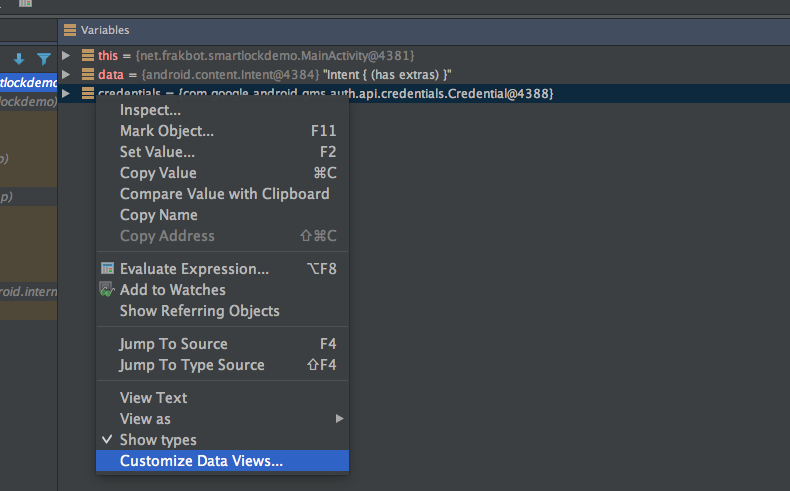Click the field icon next to 'data' variable
This screenshot has width=790, height=491.
(x=88, y=75)
